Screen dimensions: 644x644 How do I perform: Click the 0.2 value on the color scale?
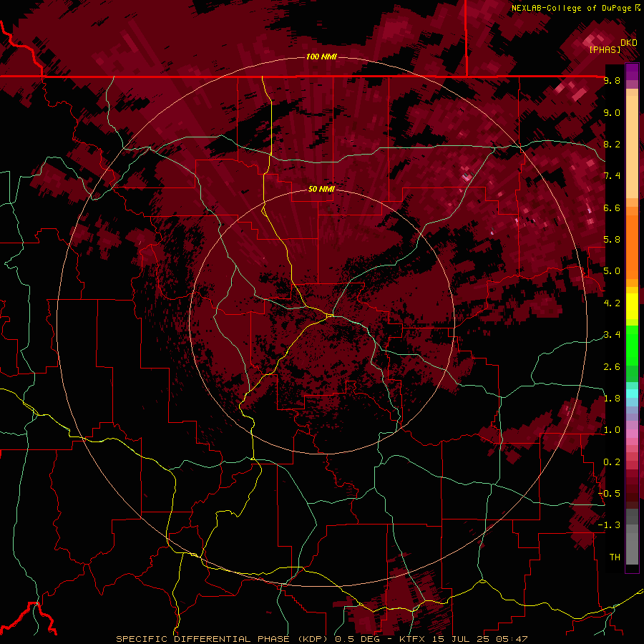[x=612, y=462]
